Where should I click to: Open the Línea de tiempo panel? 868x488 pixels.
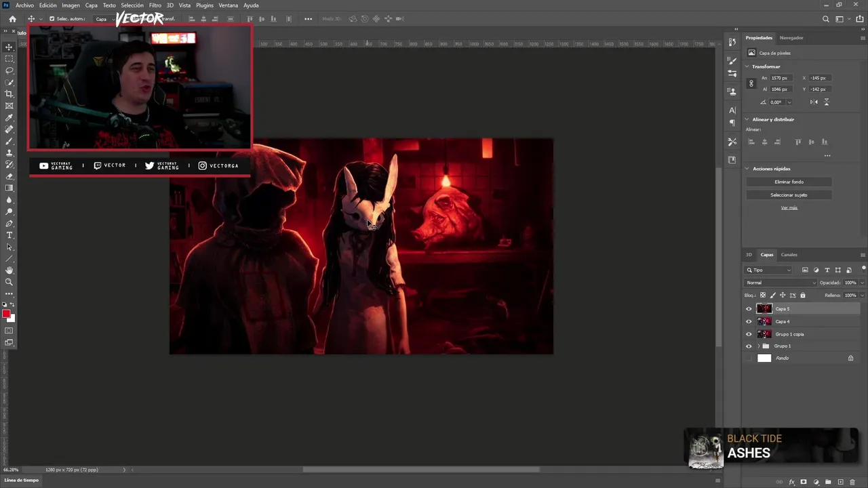(x=22, y=480)
